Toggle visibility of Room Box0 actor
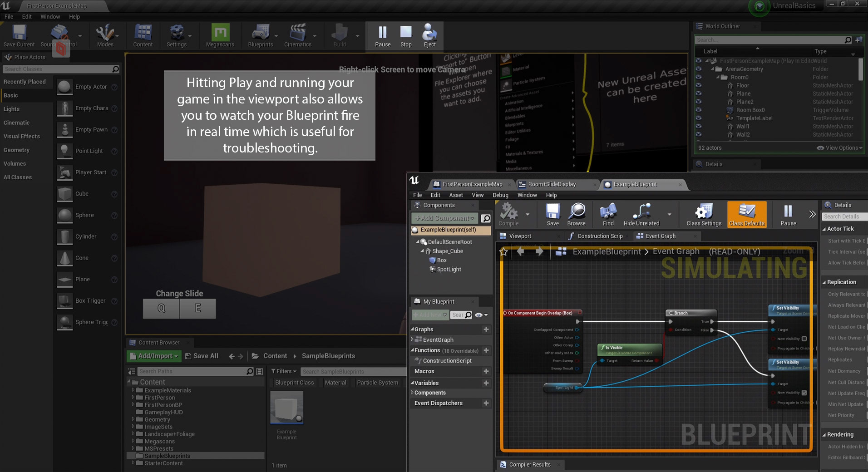 point(699,110)
